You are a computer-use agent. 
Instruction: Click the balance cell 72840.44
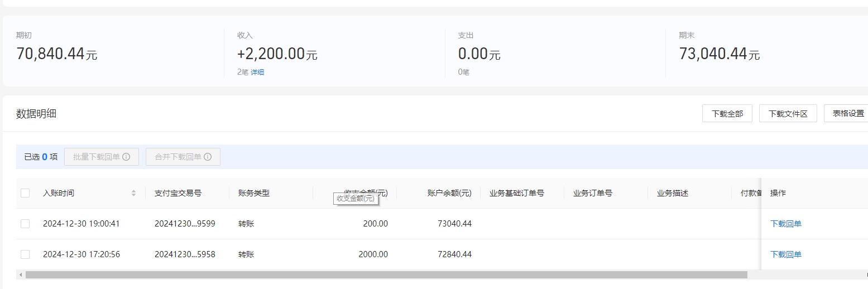(x=454, y=254)
